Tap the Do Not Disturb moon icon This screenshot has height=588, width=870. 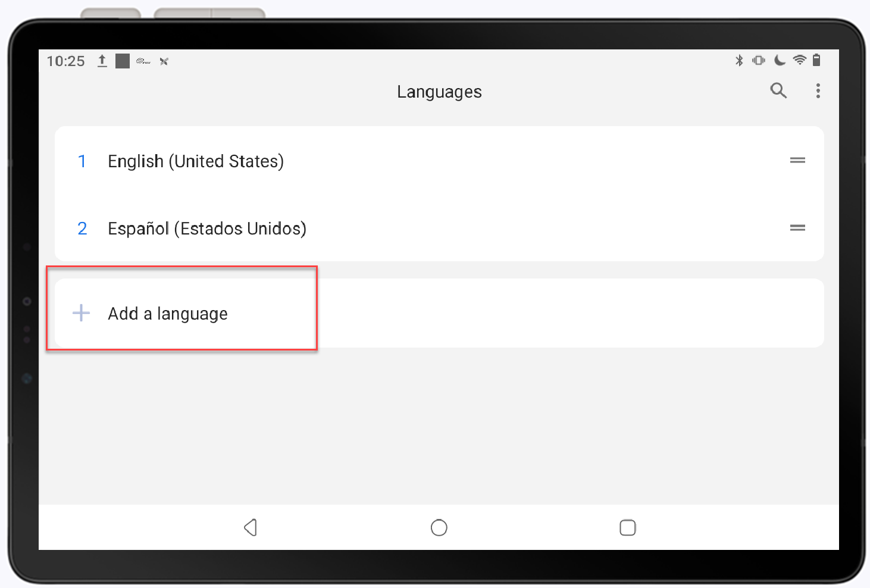[x=780, y=60]
